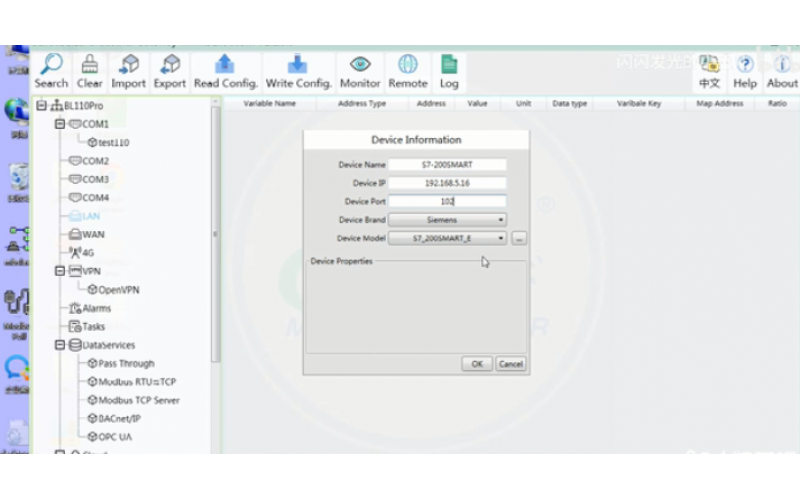Screen dimensions: 800x500
Task: Select Modbus TCP Server tree item
Action: point(138,400)
